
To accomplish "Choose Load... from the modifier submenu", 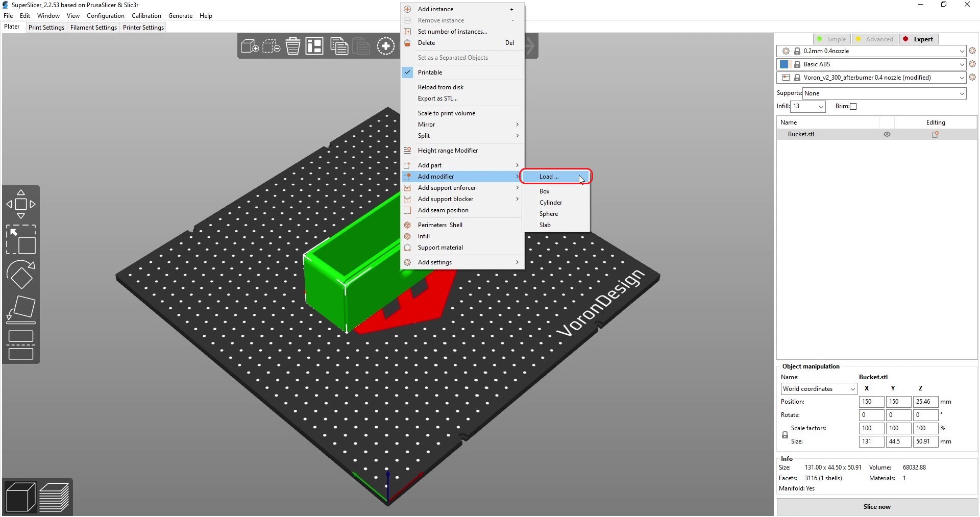I will (x=549, y=177).
